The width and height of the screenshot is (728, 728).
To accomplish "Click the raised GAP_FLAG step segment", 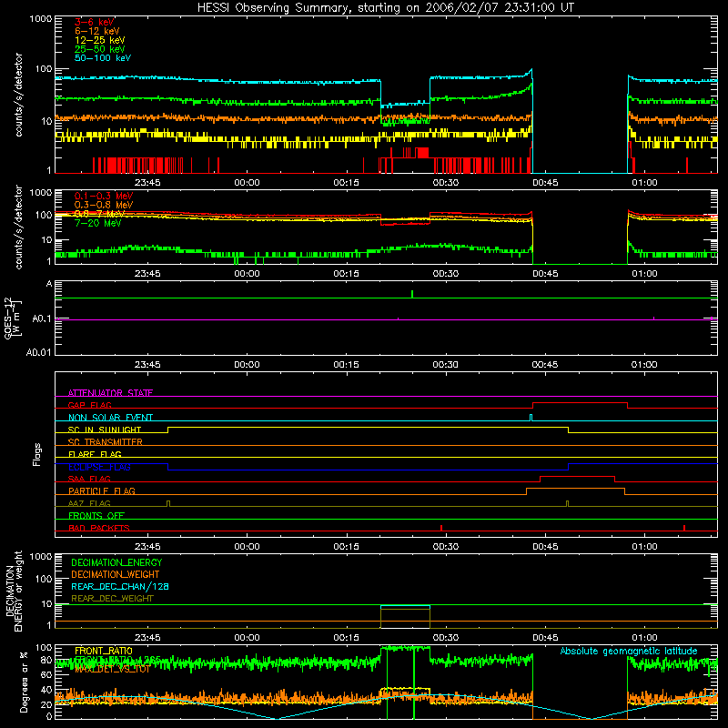I will point(580,403).
